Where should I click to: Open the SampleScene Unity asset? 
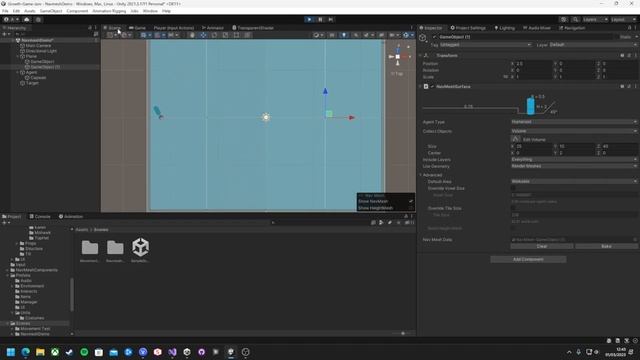point(140,250)
